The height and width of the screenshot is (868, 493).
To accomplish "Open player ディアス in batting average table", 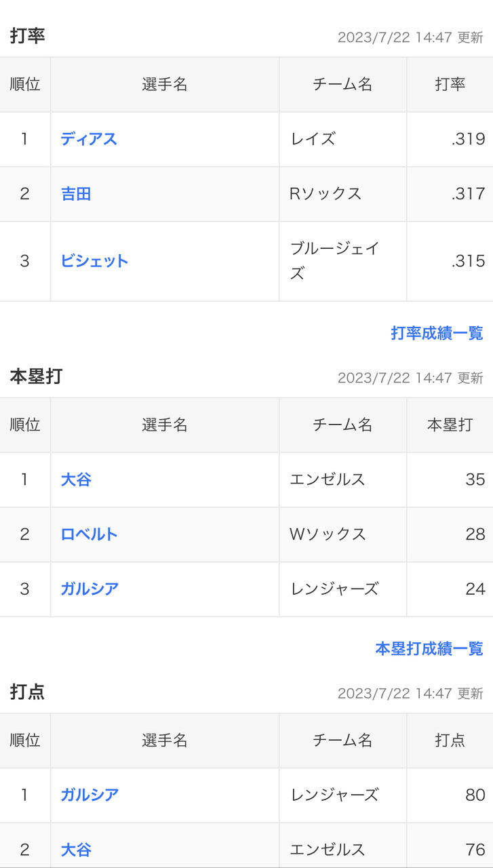I will 89,139.
